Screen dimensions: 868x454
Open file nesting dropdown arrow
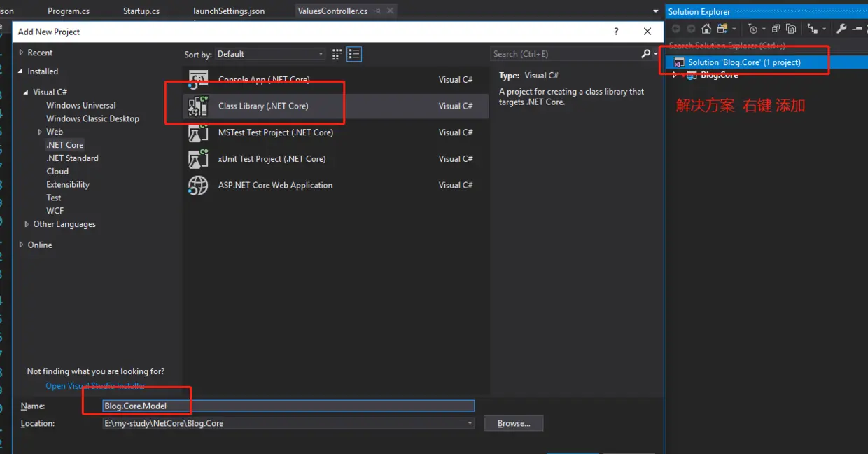(x=824, y=29)
